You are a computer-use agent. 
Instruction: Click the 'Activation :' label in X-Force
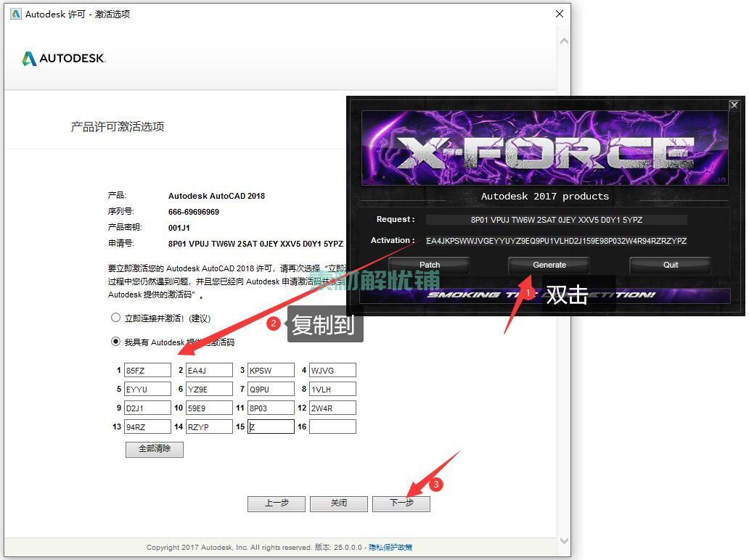(393, 240)
